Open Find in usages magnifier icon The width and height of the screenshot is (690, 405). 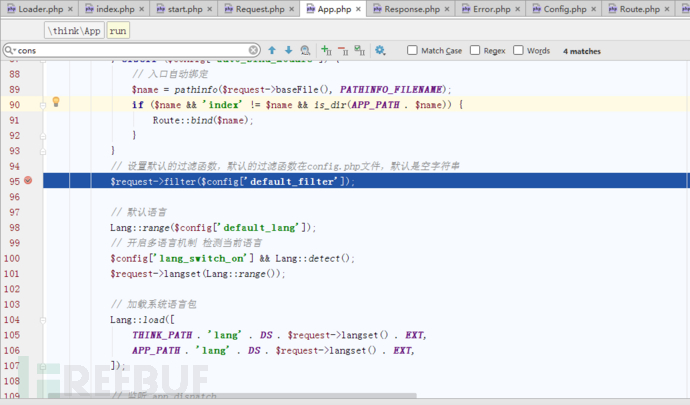tap(305, 50)
